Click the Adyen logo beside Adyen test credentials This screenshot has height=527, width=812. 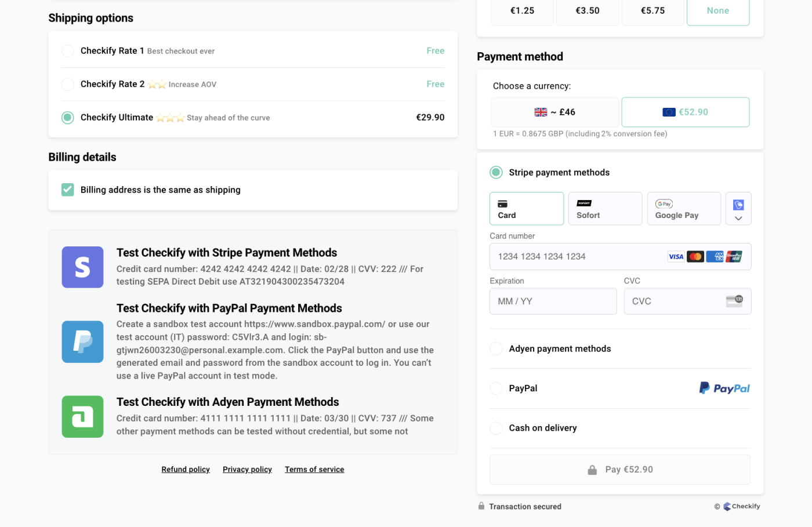[x=82, y=416]
